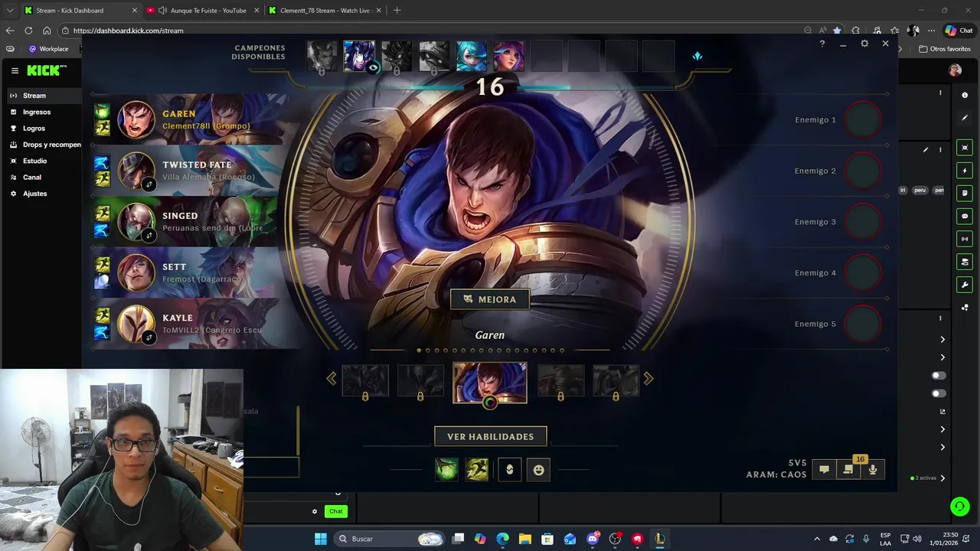Open the green headset support bubble

960,507
